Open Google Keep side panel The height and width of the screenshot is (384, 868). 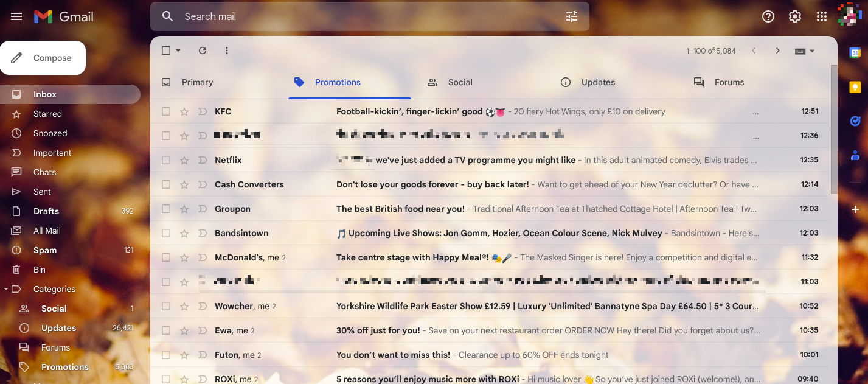[x=855, y=87]
